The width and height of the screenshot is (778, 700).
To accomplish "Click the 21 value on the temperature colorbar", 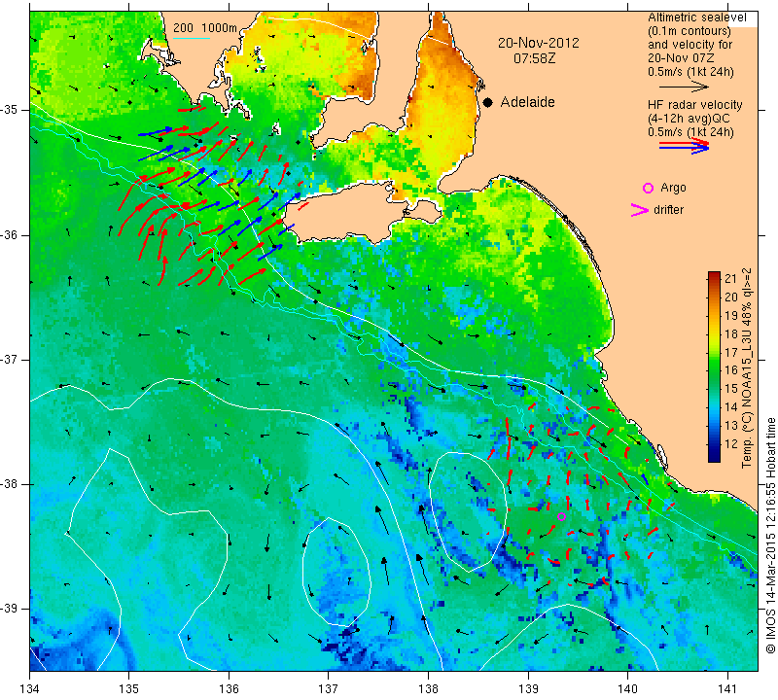I will pyautogui.click(x=731, y=278).
